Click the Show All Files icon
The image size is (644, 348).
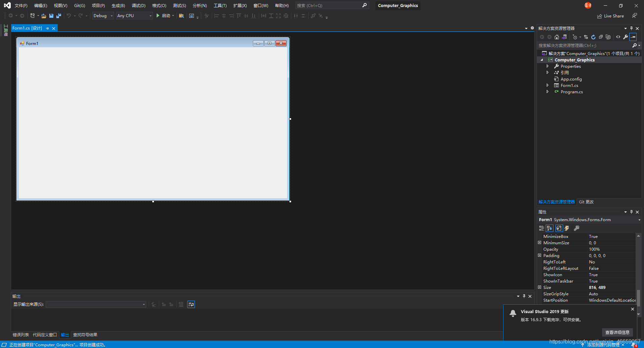[608, 37]
